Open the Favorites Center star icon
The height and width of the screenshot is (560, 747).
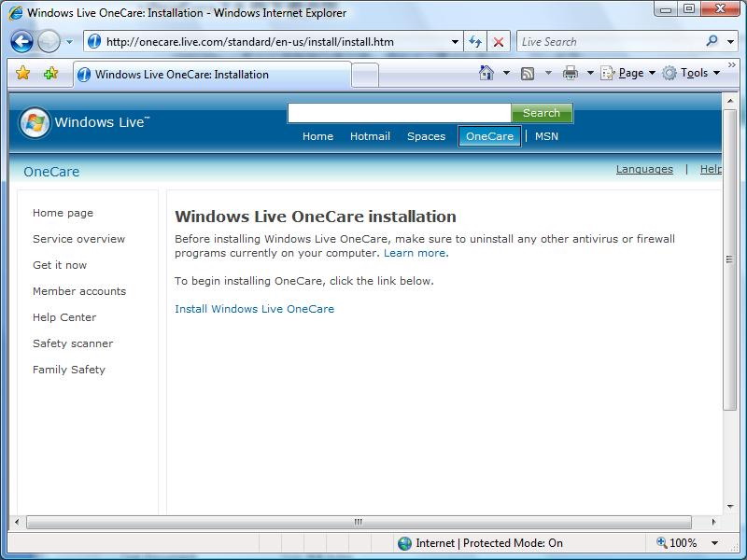(22, 74)
